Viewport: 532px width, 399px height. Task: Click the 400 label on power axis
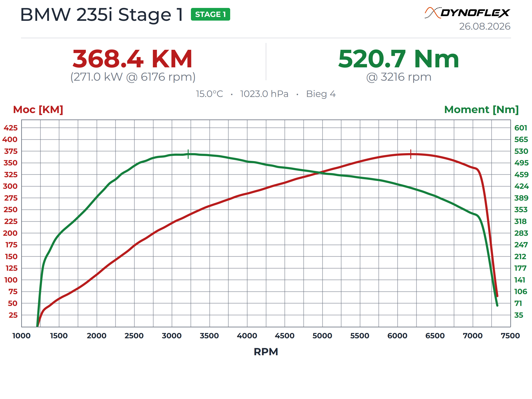click(10, 139)
